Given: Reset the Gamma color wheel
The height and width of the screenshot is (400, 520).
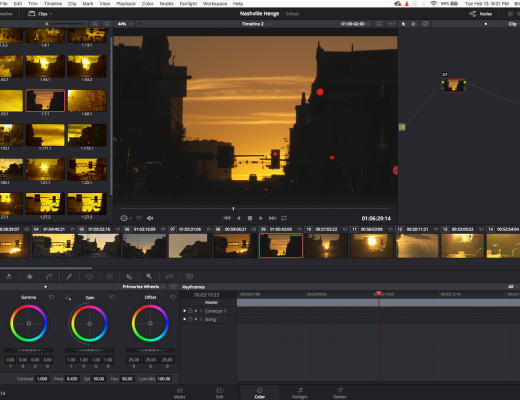Looking at the screenshot, I should (51, 297).
